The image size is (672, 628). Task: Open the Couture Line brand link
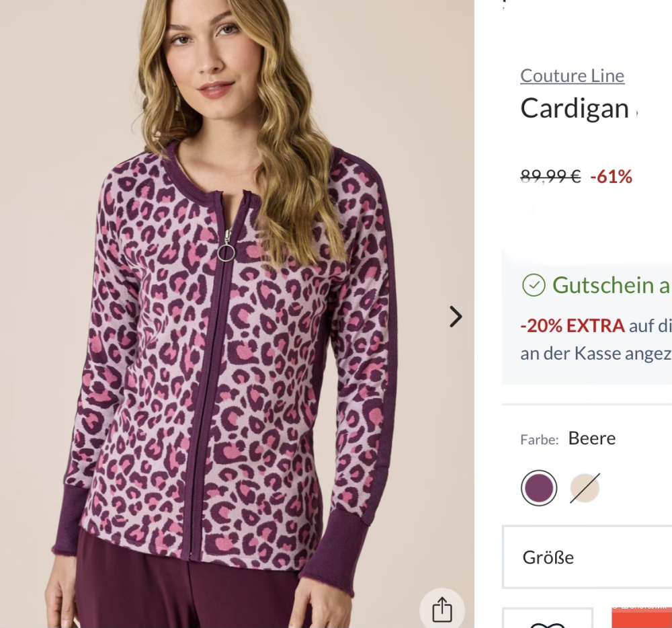[x=572, y=76]
